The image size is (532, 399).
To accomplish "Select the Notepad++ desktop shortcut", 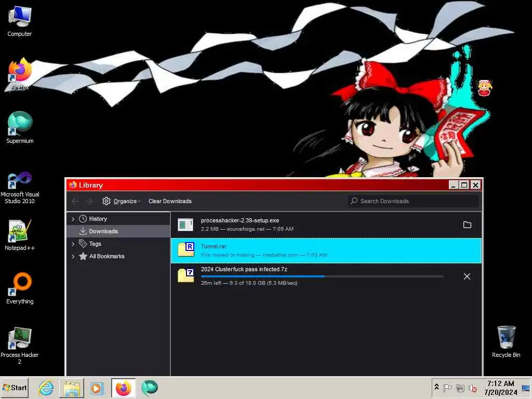I will click(19, 235).
